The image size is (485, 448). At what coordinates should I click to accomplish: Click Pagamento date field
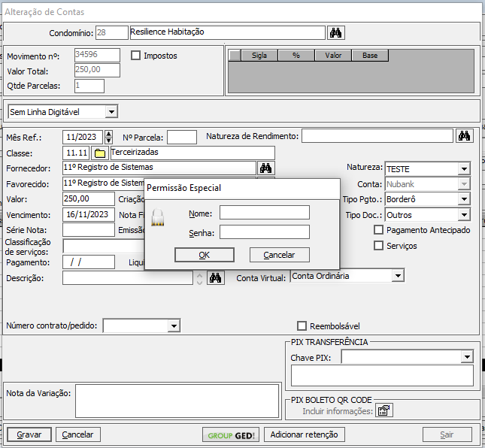89,262
